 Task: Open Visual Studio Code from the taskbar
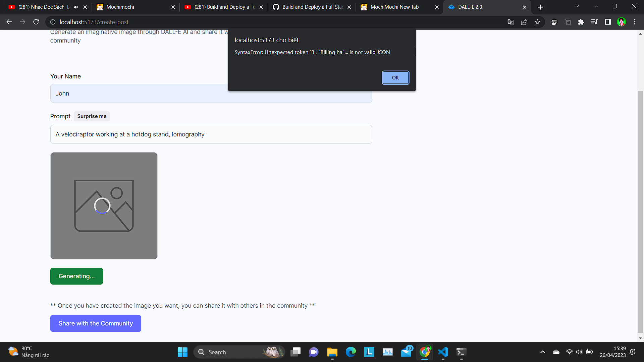tap(443, 352)
